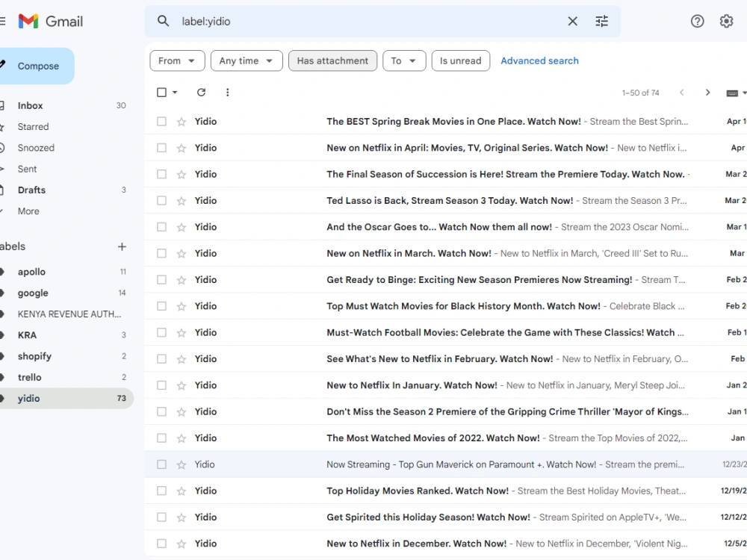
Task: Star the New on Netflix in April email
Action: (x=182, y=148)
